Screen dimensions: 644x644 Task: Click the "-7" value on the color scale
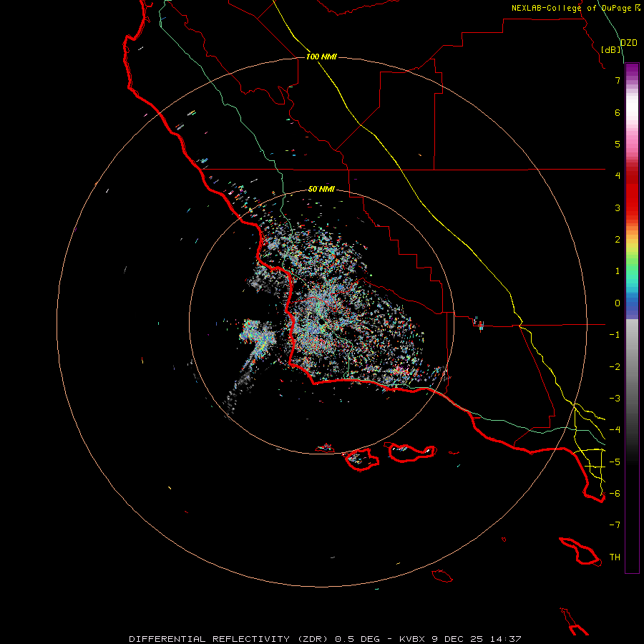(x=615, y=525)
